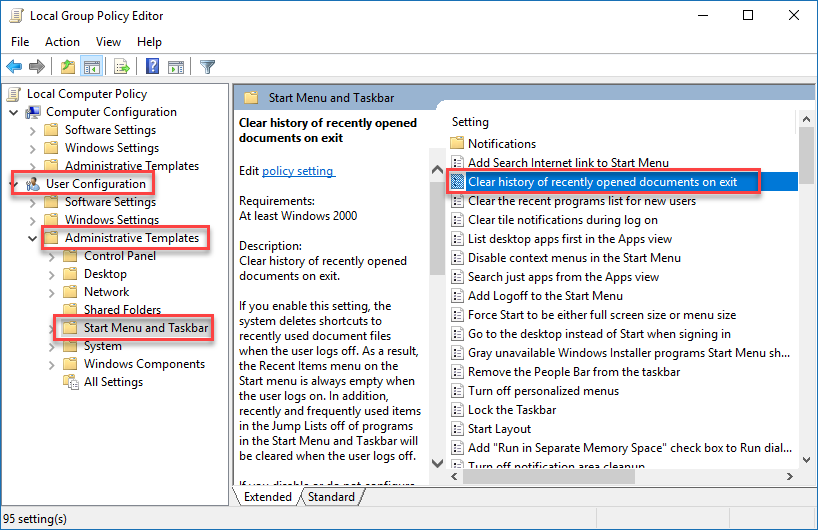Click the Windows Components folder icon
This screenshot has width=818, height=530.
[x=70, y=364]
